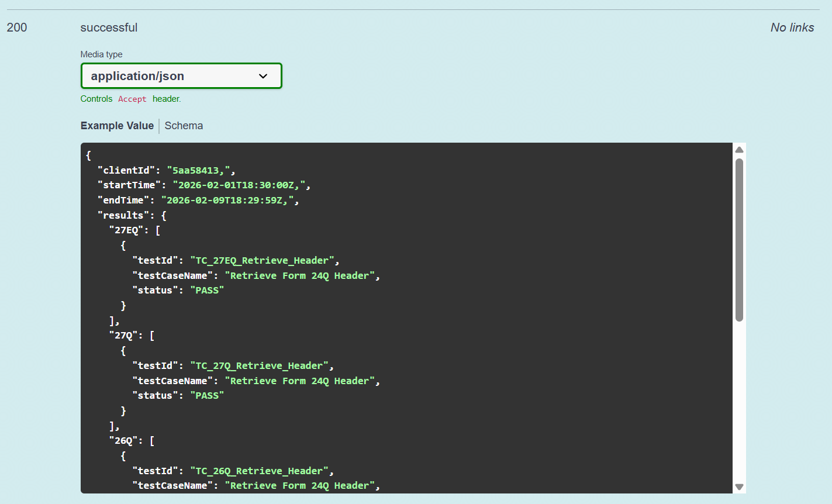The image size is (832, 504).
Task: Click the scroll up arrow of code block
Action: click(x=739, y=150)
